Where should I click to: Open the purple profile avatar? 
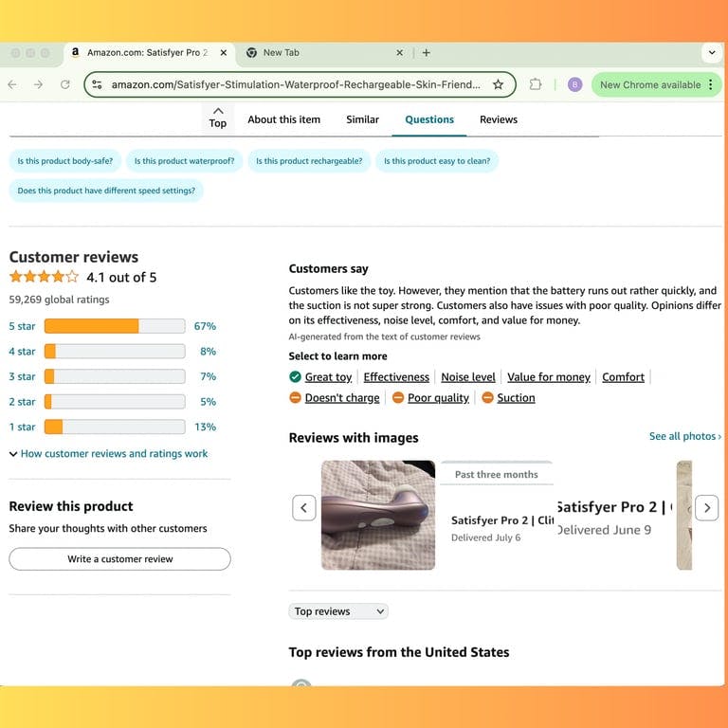(x=574, y=84)
